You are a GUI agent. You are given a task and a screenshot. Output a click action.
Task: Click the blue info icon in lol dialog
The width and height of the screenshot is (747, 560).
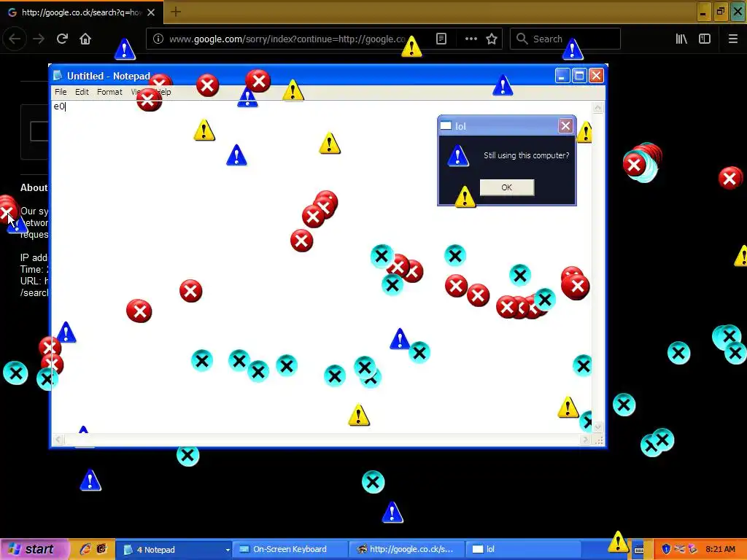click(458, 156)
